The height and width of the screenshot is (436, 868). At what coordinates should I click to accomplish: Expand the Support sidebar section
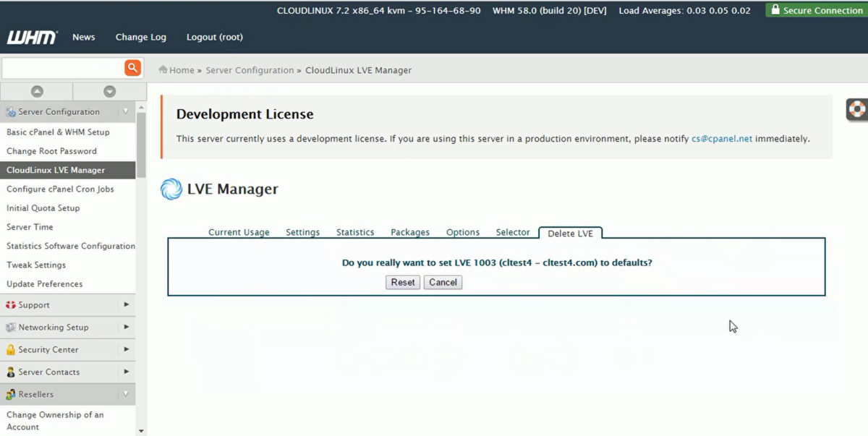(126, 305)
